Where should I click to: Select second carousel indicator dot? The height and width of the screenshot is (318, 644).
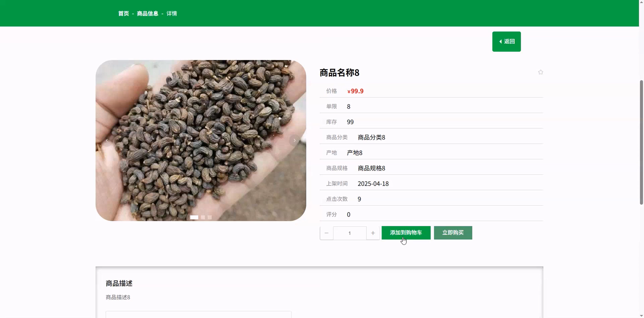click(203, 217)
